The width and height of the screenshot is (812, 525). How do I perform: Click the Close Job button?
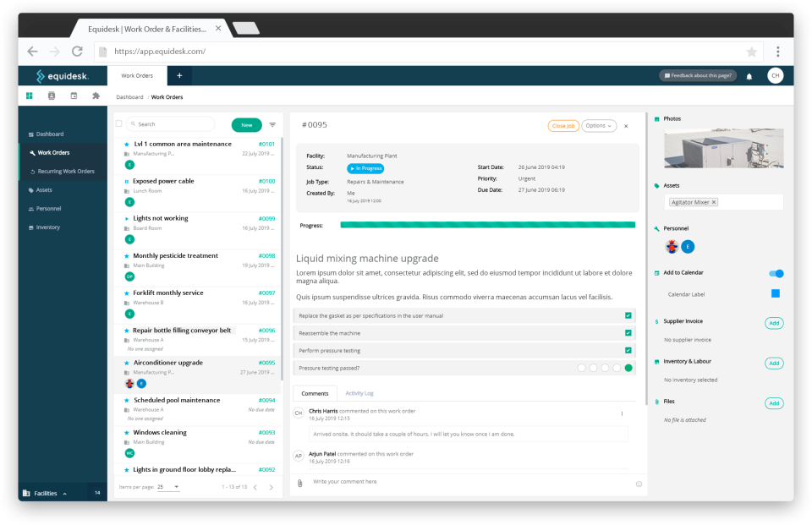coord(563,124)
